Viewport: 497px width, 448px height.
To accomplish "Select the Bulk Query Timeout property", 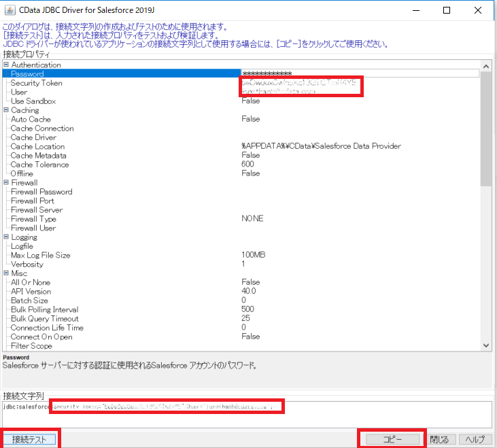I will [x=45, y=319].
